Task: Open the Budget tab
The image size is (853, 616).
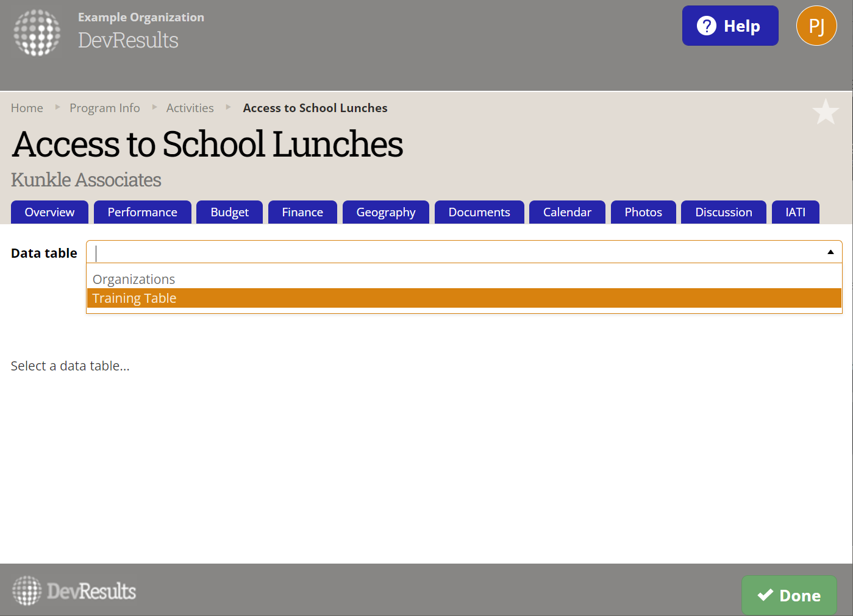Action: (x=229, y=212)
